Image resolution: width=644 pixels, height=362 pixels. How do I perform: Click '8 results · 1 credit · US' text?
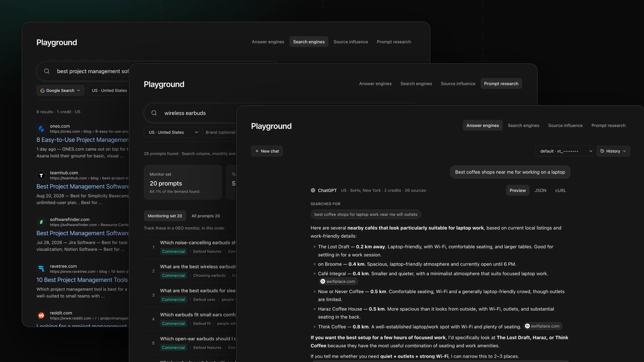click(x=58, y=112)
